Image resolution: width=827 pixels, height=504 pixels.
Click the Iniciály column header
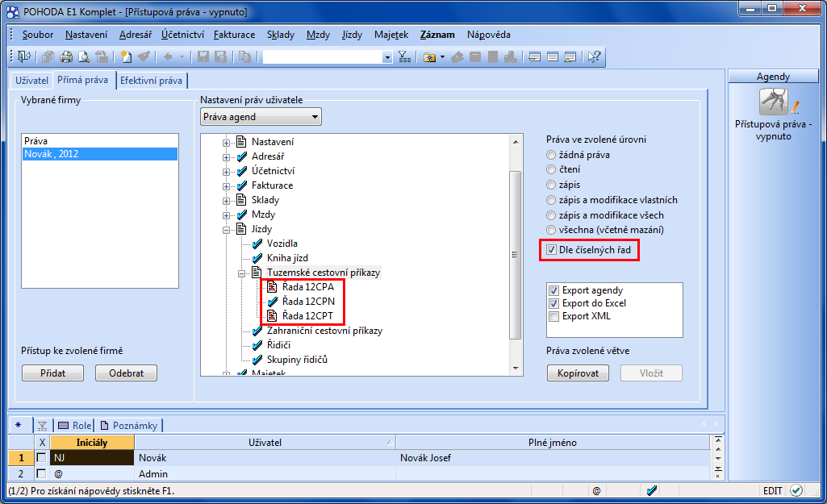tap(92, 443)
